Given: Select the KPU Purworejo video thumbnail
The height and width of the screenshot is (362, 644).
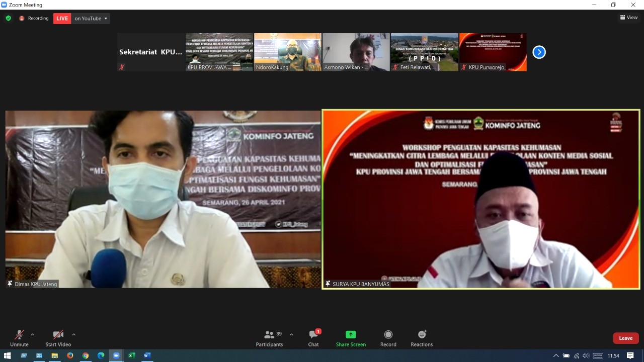Looking at the screenshot, I should point(493,52).
